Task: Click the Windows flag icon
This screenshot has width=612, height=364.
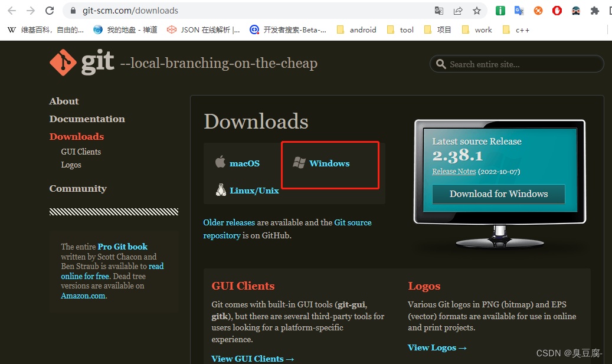Action: 299,163
